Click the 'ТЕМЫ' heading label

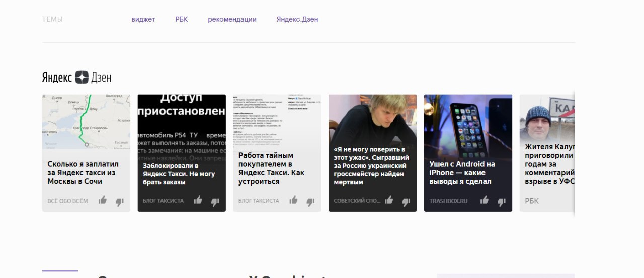pos(52,19)
